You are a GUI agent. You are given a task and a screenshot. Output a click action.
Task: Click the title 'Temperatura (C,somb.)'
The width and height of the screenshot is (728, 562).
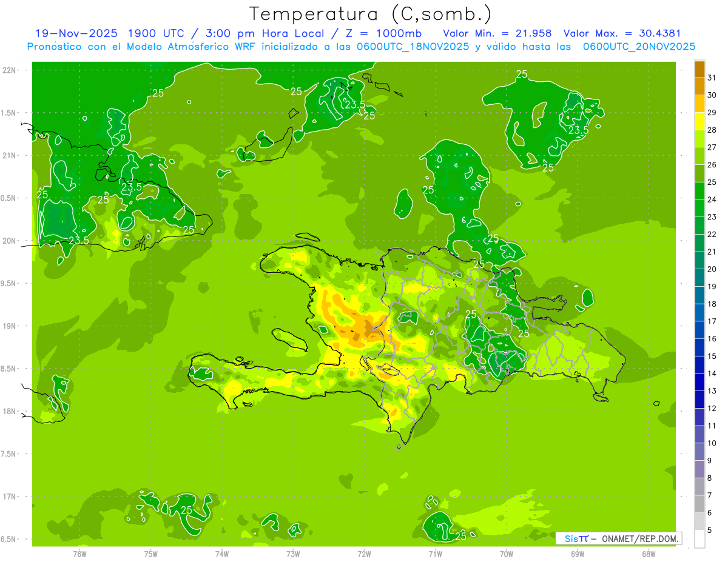(x=370, y=15)
